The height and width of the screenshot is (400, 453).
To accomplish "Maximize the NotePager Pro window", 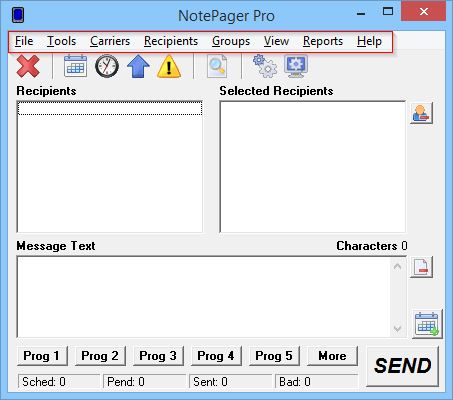I will click(388, 12).
